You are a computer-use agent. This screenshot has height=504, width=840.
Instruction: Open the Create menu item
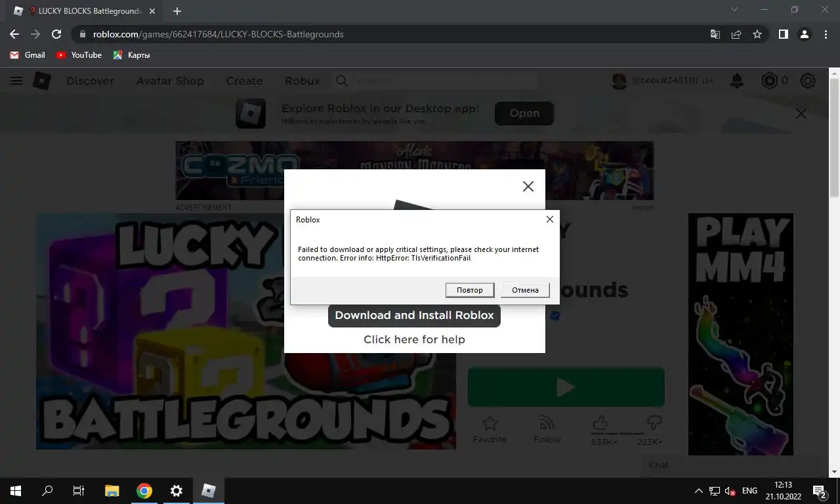(x=244, y=81)
